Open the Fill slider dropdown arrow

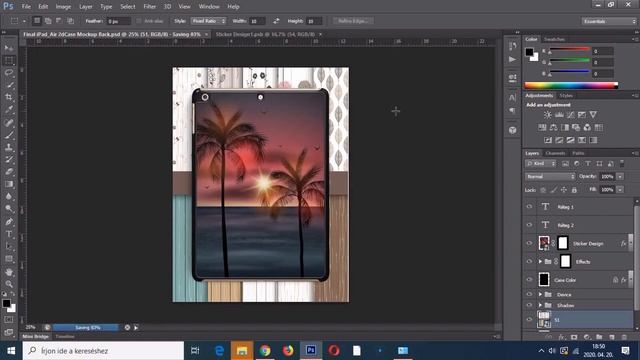click(x=620, y=190)
